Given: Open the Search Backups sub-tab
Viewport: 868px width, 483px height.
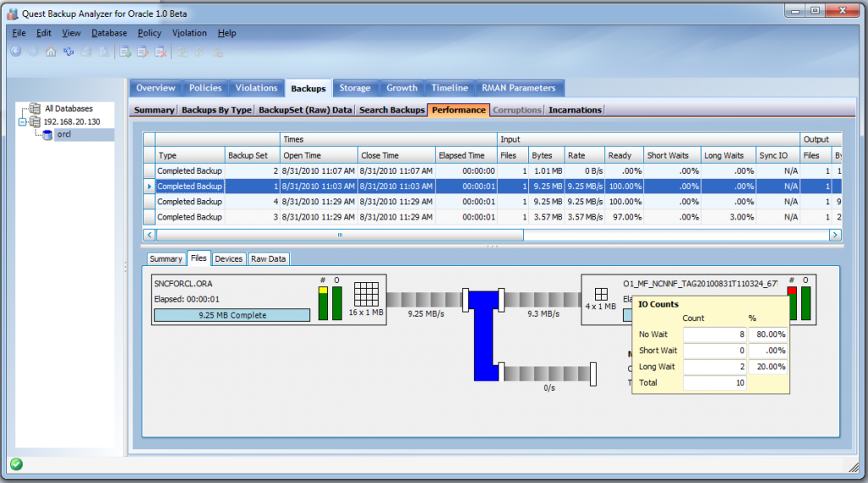Looking at the screenshot, I should point(392,110).
